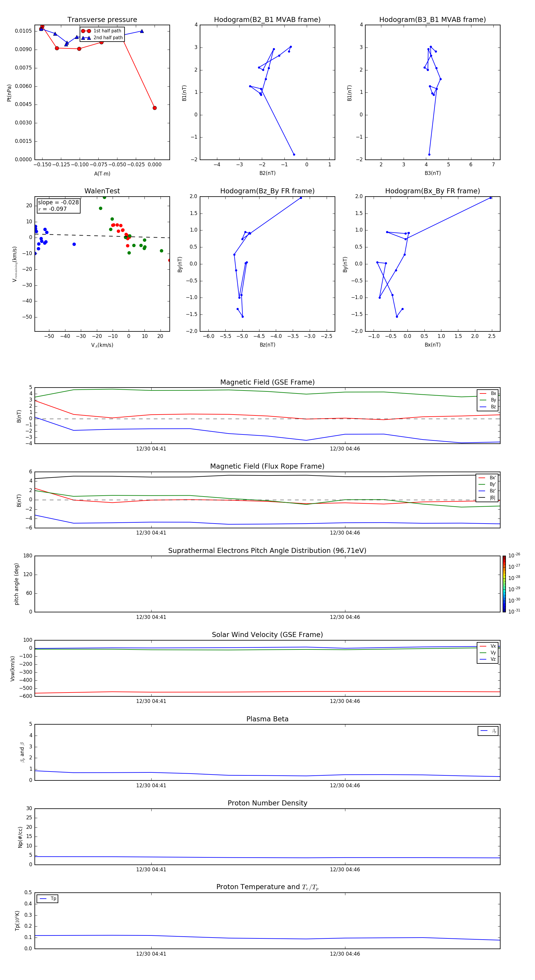Click the 'Proton Number Density' title
This screenshot has height=980, width=535.
267,803
